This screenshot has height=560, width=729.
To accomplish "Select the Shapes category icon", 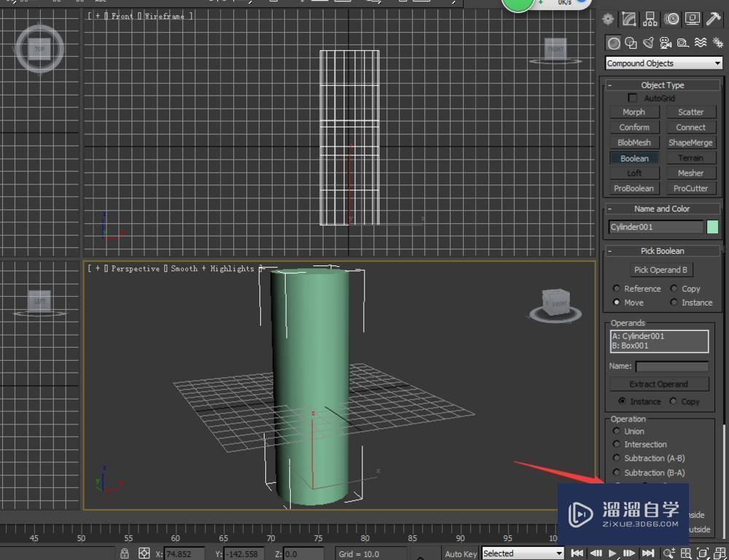I will pyautogui.click(x=631, y=43).
